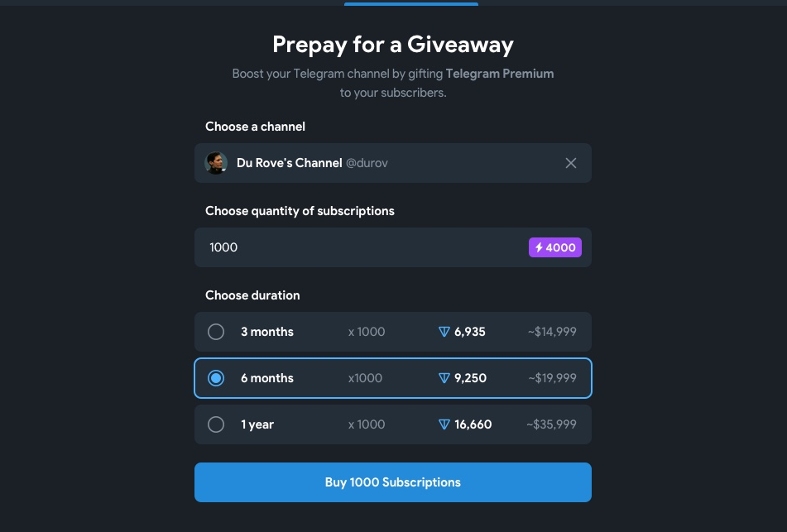Click the ~$14,999 price for 3 months

[x=552, y=332]
